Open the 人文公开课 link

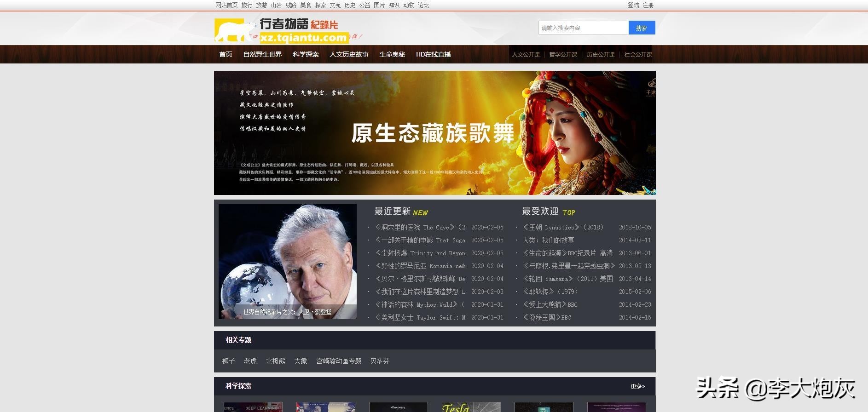pyautogui.click(x=526, y=54)
